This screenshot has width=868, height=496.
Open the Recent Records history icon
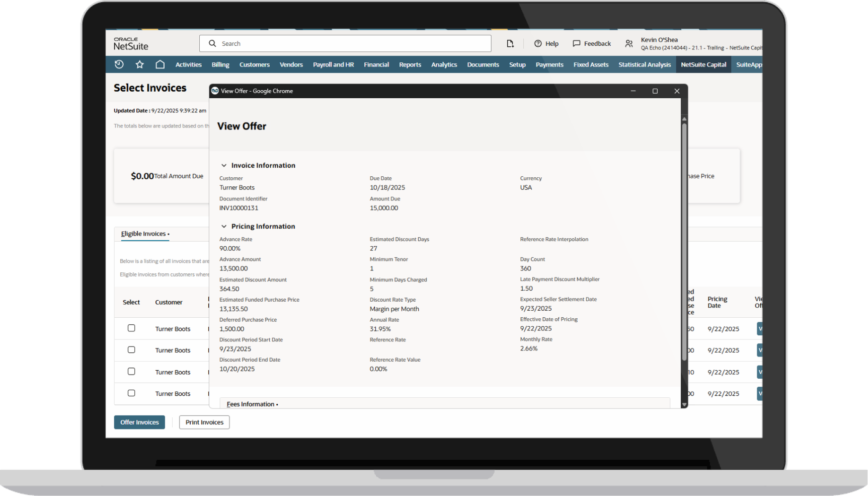coord(119,64)
